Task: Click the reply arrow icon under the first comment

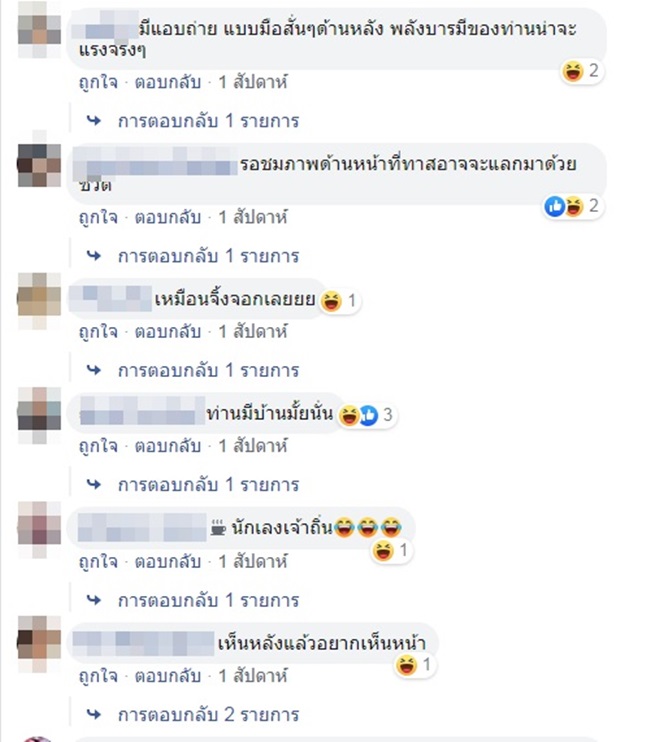Action: [x=94, y=121]
